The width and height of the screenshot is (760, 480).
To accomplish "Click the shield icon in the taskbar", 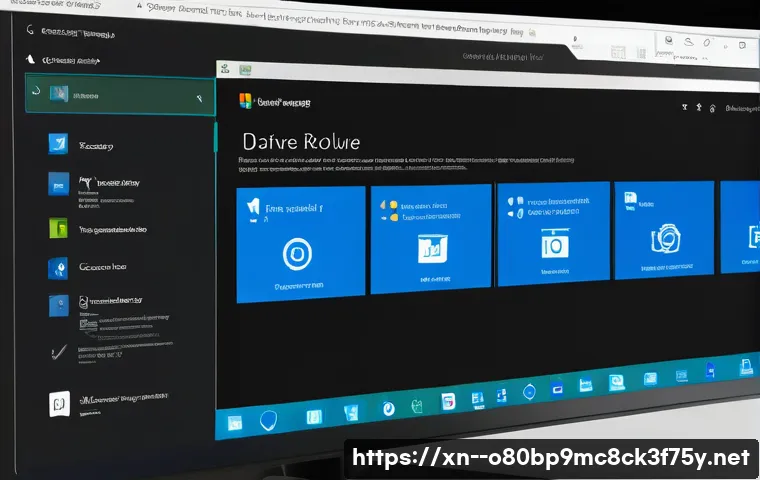I will point(268,421).
